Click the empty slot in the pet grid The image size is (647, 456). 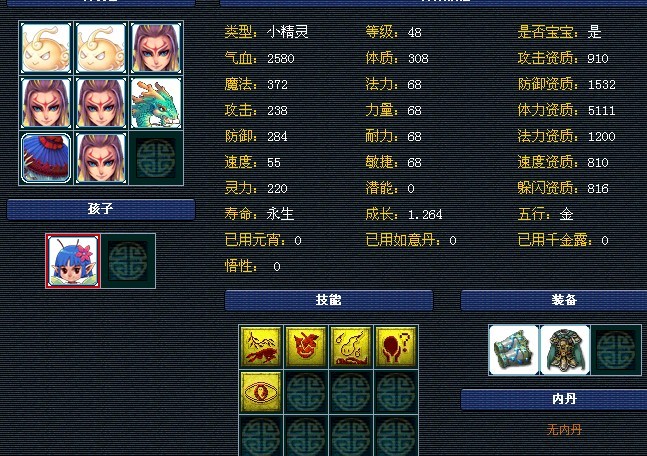click(x=156, y=158)
